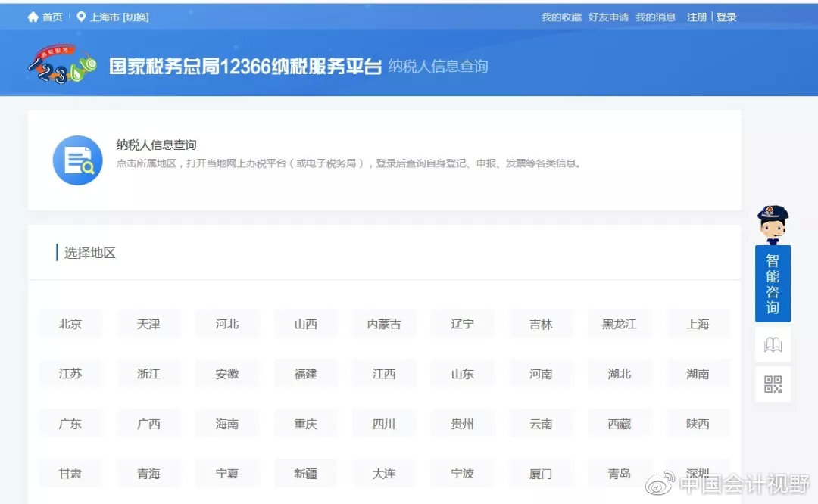This screenshot has height=504, width=818.
Task: Select 上海 from the region list
Action: click(698, 323)
